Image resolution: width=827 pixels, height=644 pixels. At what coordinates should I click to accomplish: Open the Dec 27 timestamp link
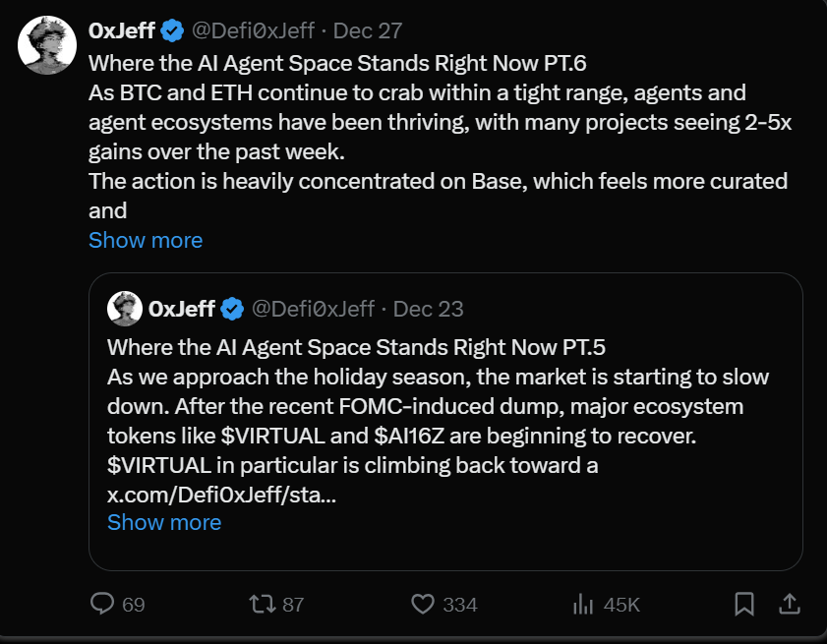tap(368, 30)
